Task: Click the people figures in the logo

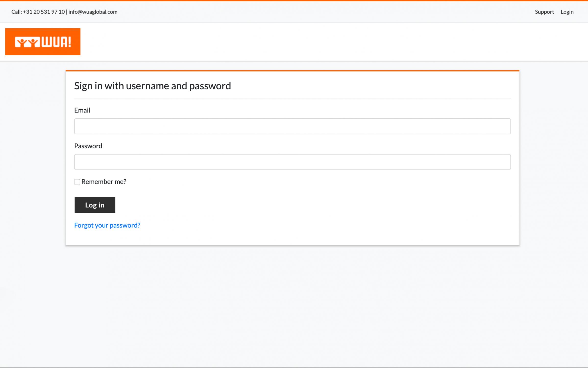Action: coord(27,42)
